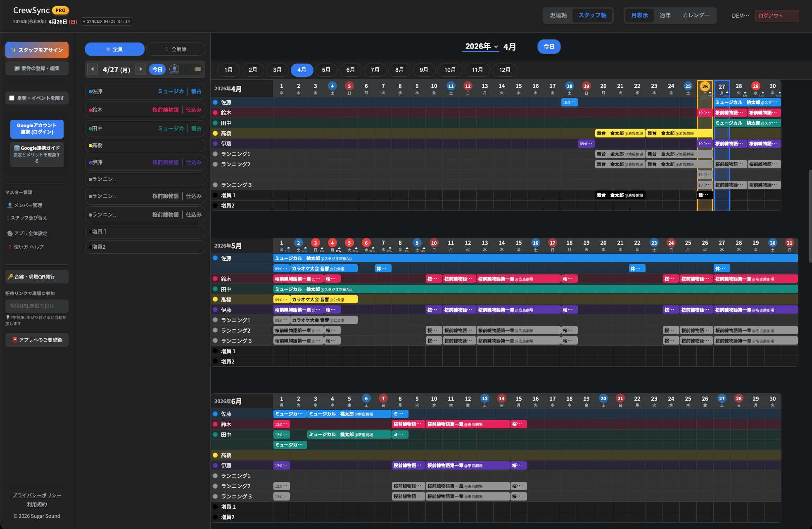Open アプリへのご要望箱 mailbox button
The image size is (812, 529).
coord(37,340)
